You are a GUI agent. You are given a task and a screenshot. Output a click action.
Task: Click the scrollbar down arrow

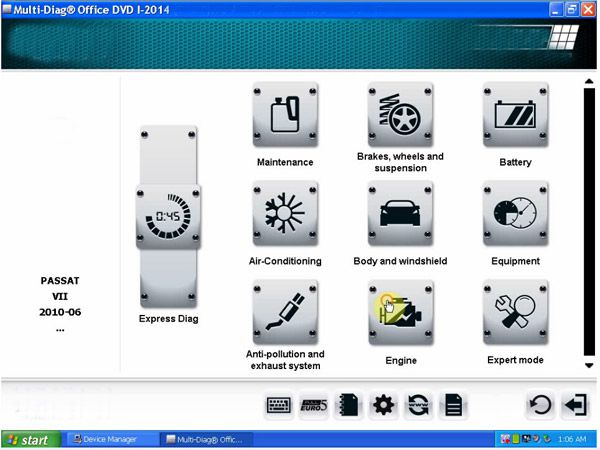pyautogui.click(x=589, y=365)
